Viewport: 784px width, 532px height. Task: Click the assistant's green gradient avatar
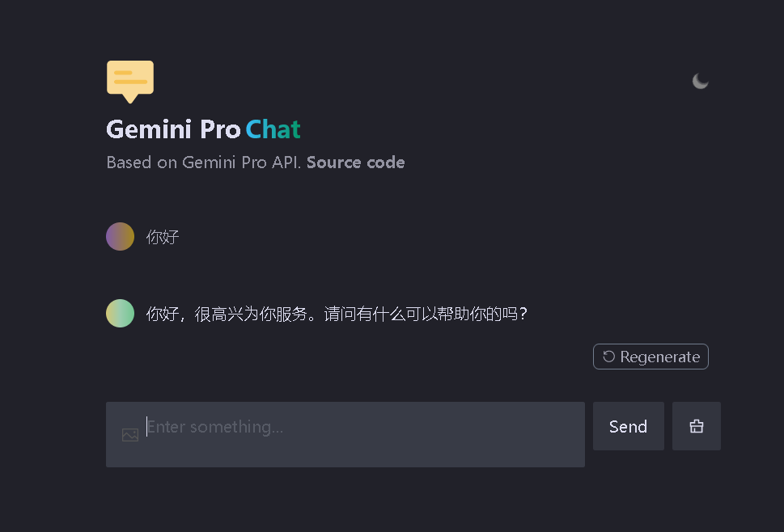click(120, 313)
